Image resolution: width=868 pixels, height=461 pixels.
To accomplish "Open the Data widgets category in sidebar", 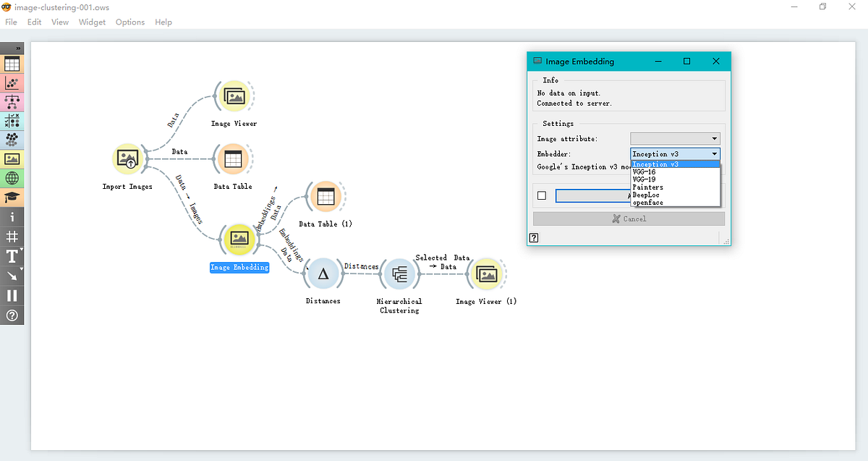I will [x=12, y=64].
